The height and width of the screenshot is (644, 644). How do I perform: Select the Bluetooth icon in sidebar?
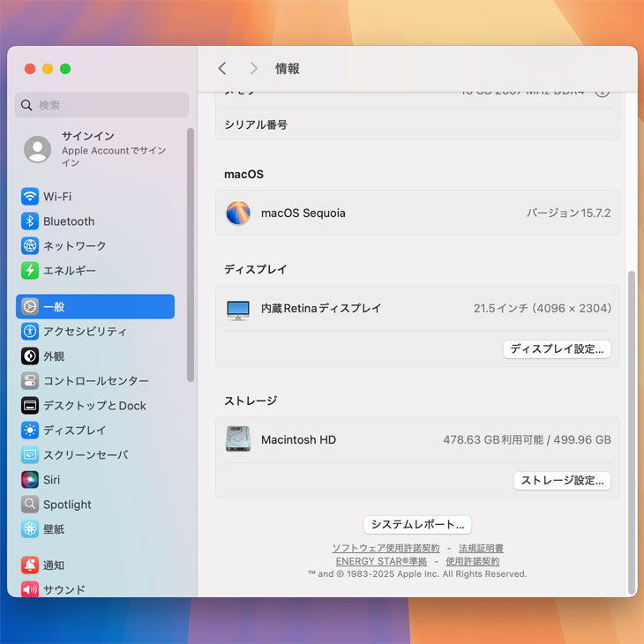pos(30,221)
